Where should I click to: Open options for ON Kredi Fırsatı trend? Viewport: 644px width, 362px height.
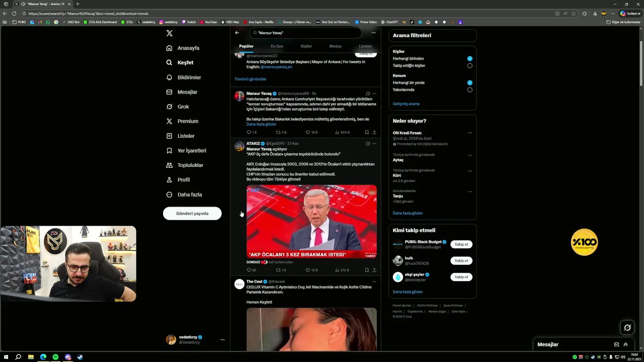point(470,133)
